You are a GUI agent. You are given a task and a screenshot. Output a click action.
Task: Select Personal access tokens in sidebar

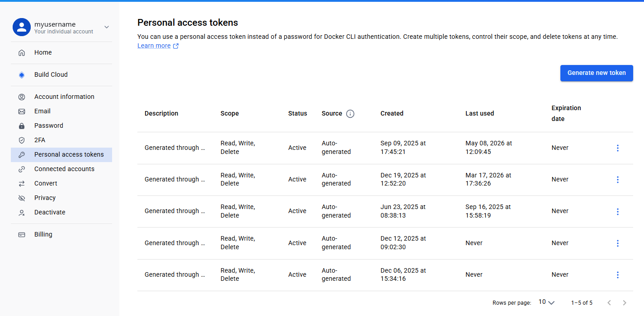(x=61, y=155)
